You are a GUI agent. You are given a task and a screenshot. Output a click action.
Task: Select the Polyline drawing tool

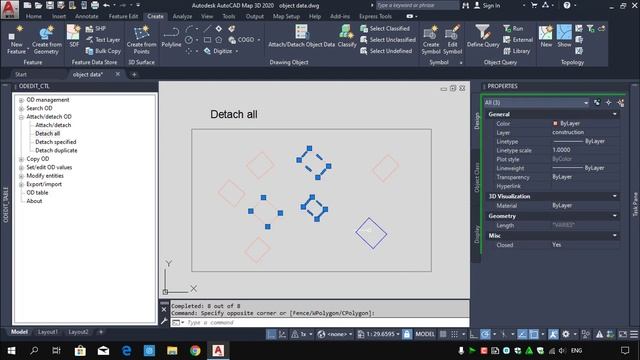171,37
